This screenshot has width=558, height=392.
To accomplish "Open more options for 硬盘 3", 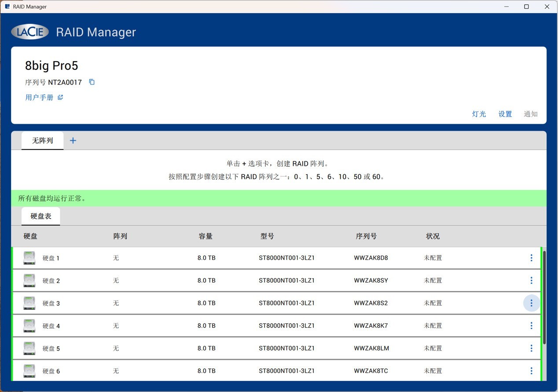I will pos(531,303).
